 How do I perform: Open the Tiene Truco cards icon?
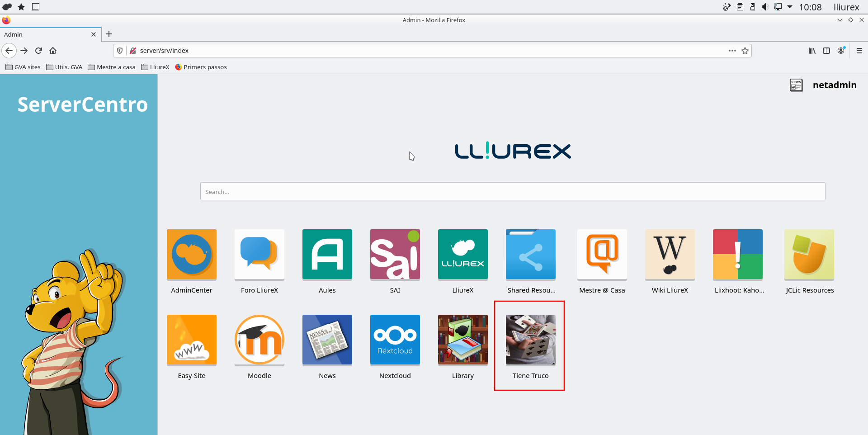(530, 340)
